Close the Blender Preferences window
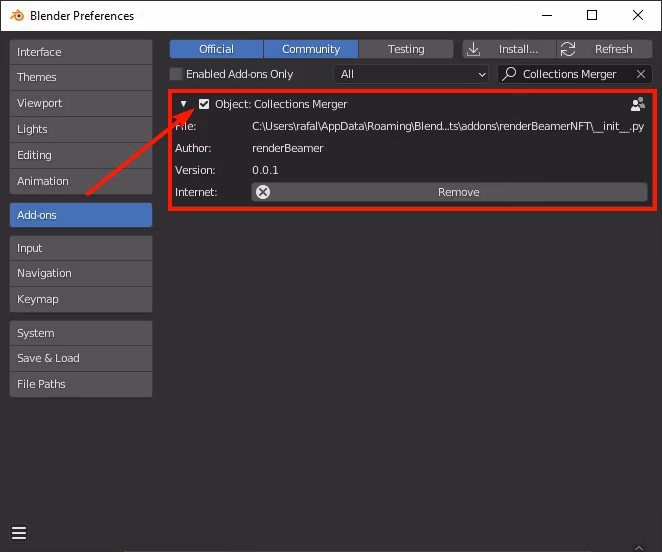 click(638, 16)
